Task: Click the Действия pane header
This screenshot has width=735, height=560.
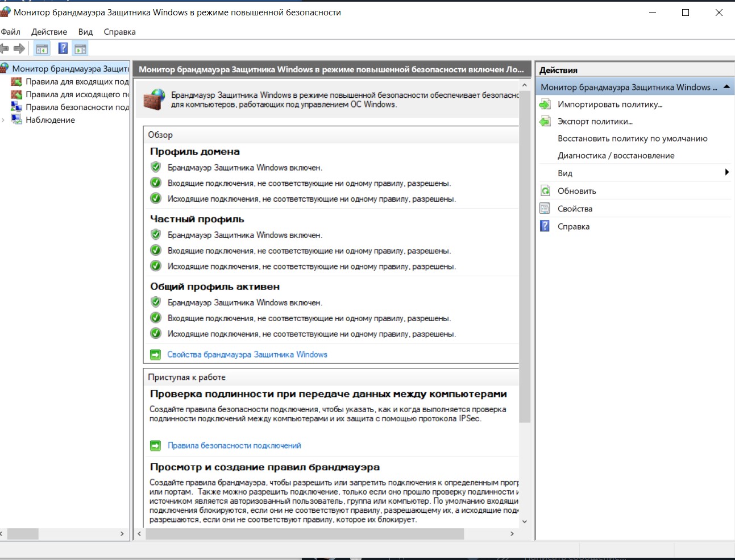Action: click(x=634, y=70)
